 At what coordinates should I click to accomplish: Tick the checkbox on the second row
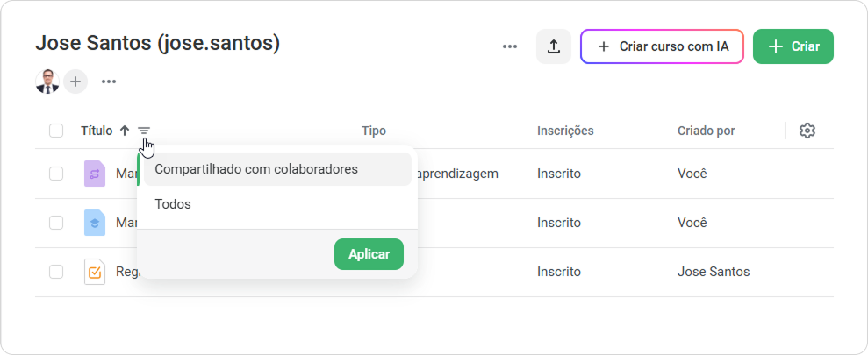click(x=56, y=223)
